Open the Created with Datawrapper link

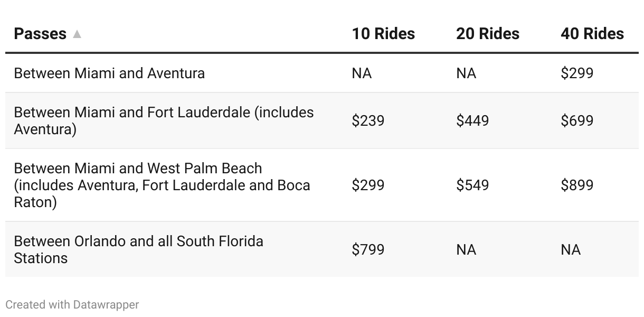click(72, 305)
